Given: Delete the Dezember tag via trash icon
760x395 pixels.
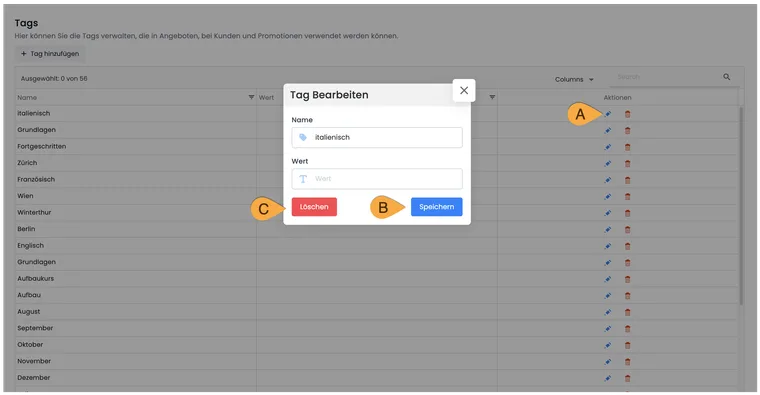Looking at the screenshot, I should pyautogui.click(x=628, y=378).
